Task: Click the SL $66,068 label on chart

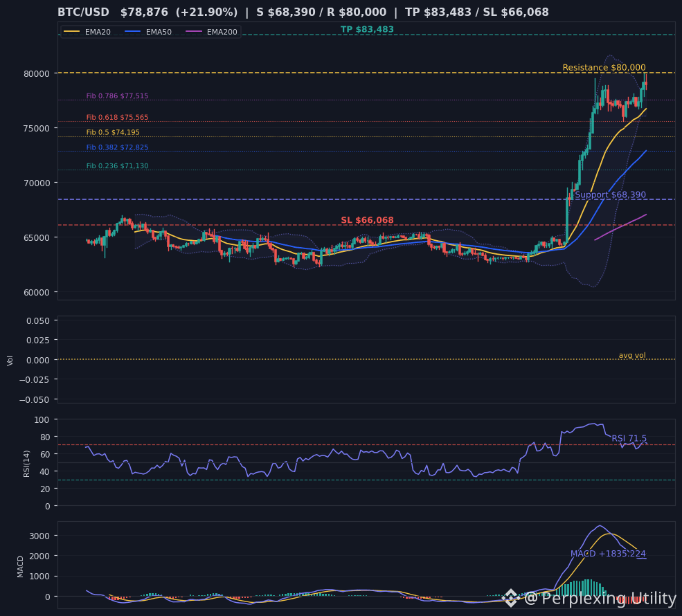Action: point(367,220)
